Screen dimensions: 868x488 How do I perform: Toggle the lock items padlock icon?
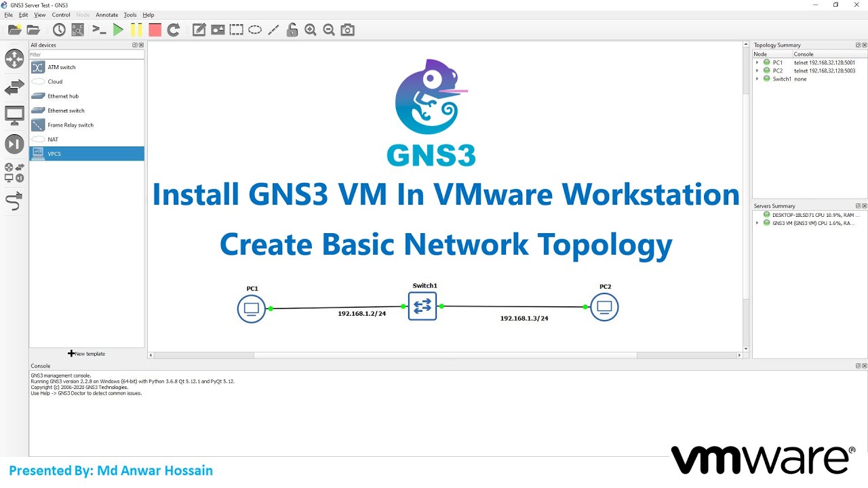(292, 30)
